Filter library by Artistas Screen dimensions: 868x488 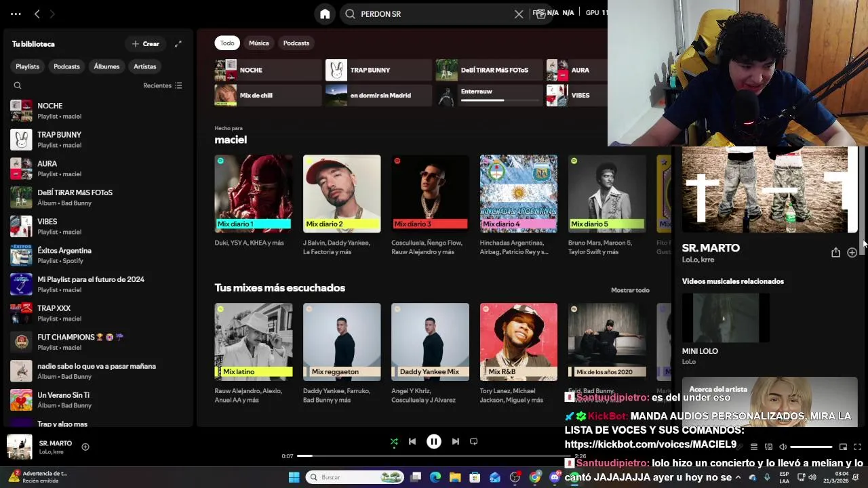(x=144, y=66)
